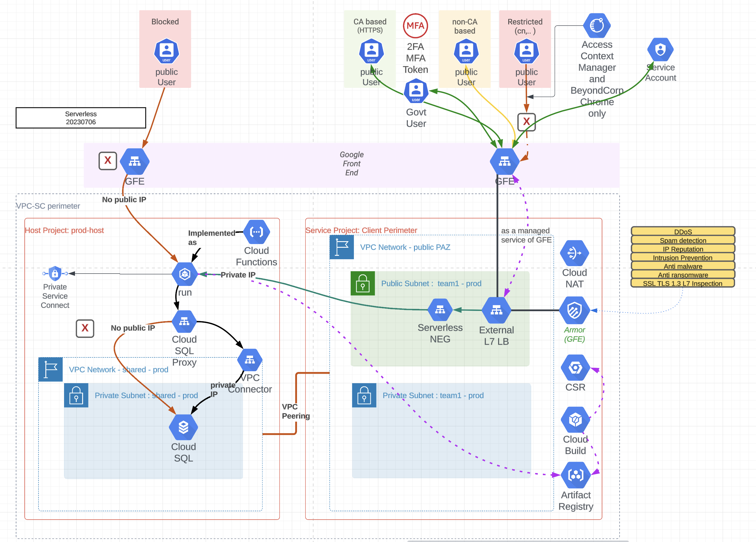Select the External L7 LB icon

click(496, 311)
